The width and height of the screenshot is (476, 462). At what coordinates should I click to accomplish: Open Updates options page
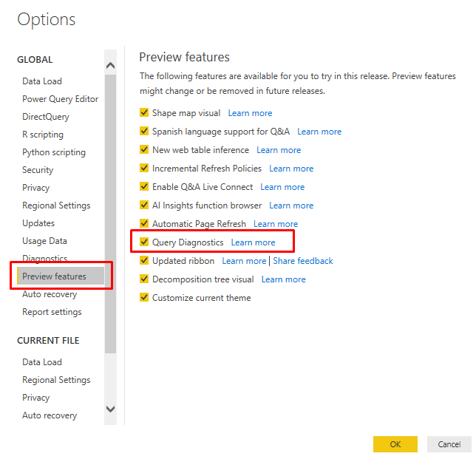(38, 223)
